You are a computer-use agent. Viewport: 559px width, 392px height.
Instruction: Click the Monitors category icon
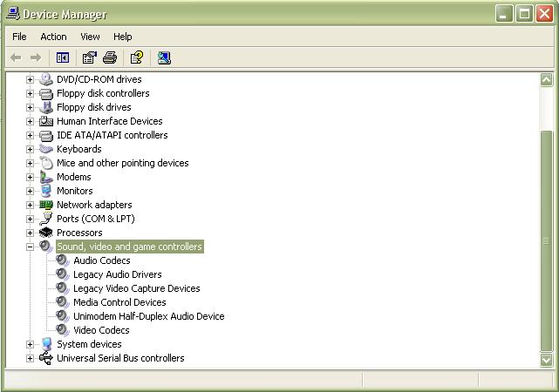click(46, 191)
